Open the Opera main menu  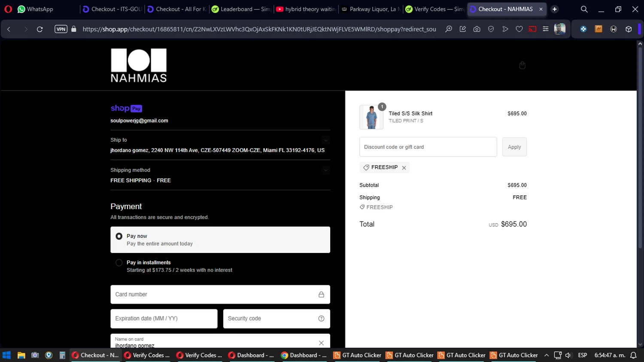8,9
